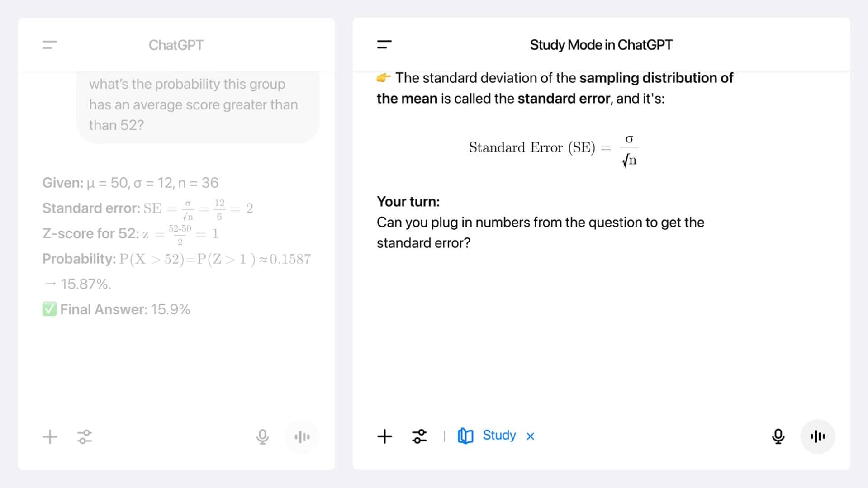
Task: Click the Study Mode in ChatGPT title
Action: 601,45
